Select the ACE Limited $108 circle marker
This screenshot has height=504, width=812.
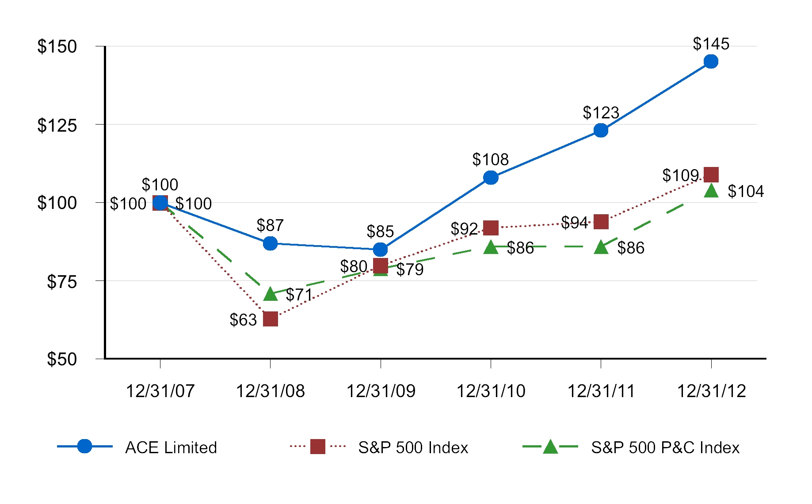click(x=491, y=178)
